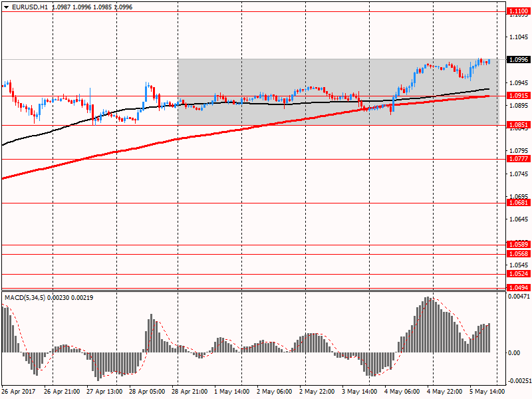Click the 4 May 06:00 time label
This screenshot has width=532, height=399.
(x=402, y=392)
